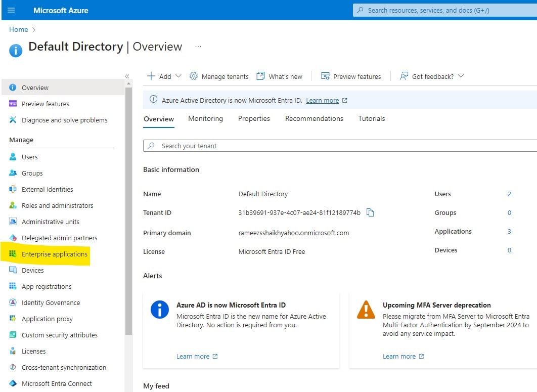
Task: Click the sidebar Overview info icon
Action: [x=13, y=88]
